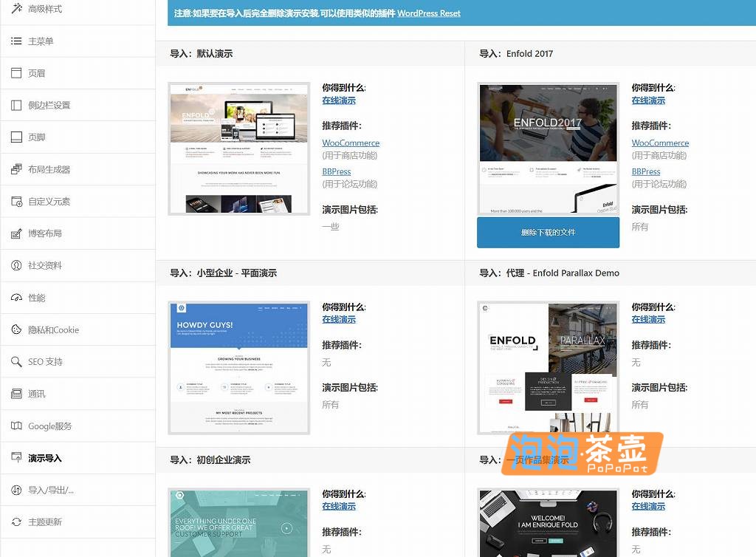Open the 侧边栏设置 sidebar settings icon
Screen dimensions: 756x557
tap(18, 104)
